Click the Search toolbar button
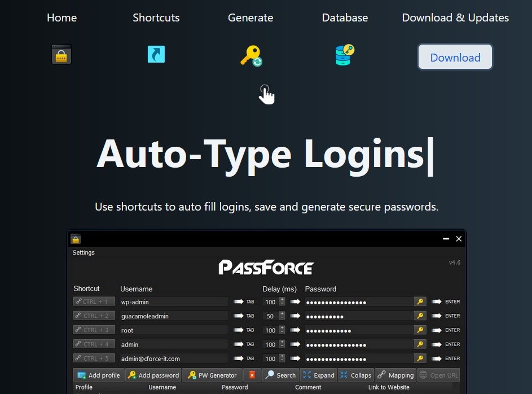 coord(280,375)
